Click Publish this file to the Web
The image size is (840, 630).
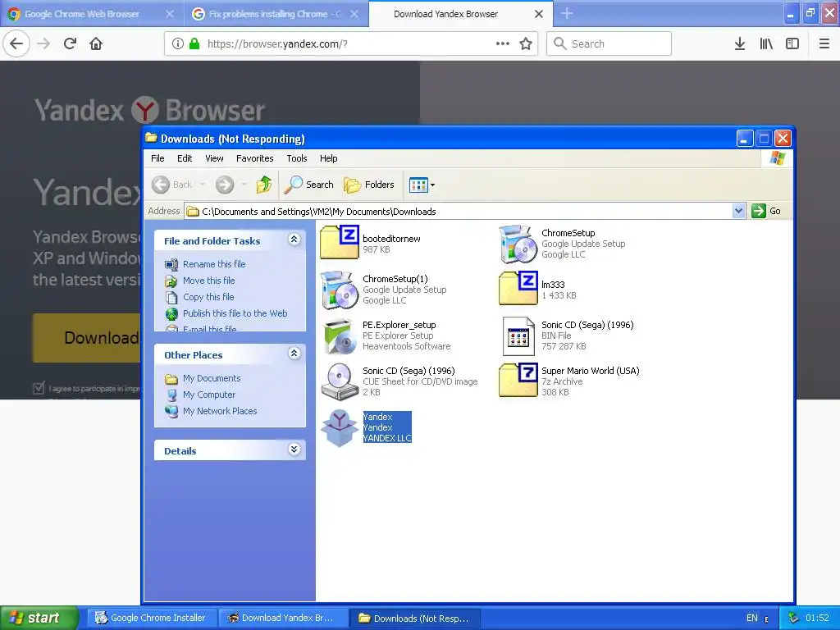click(235, 313)
